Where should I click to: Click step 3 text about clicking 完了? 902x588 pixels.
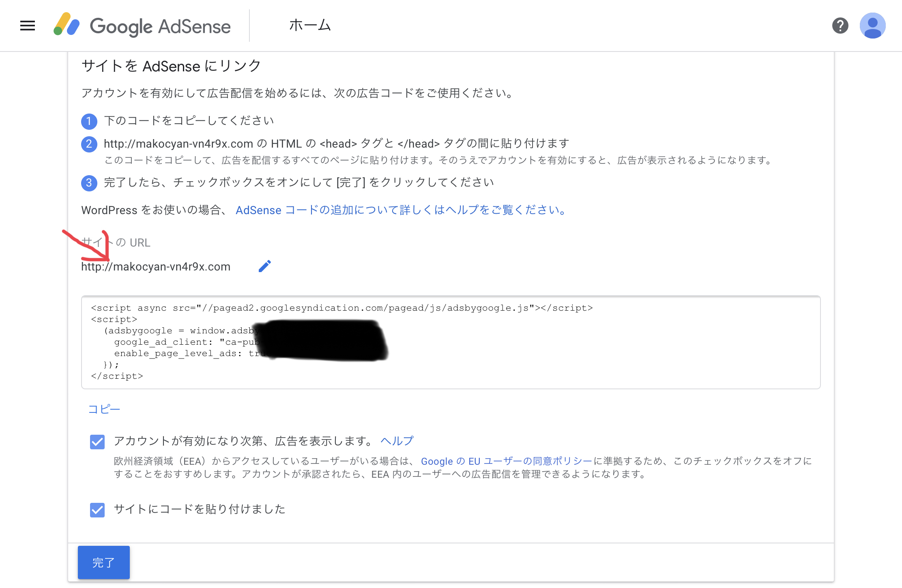pos(299,182)
